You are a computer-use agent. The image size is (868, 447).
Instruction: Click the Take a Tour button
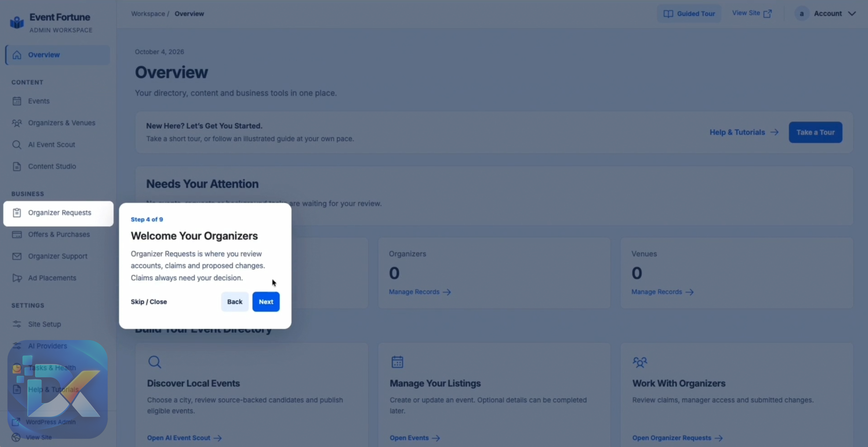815,132
